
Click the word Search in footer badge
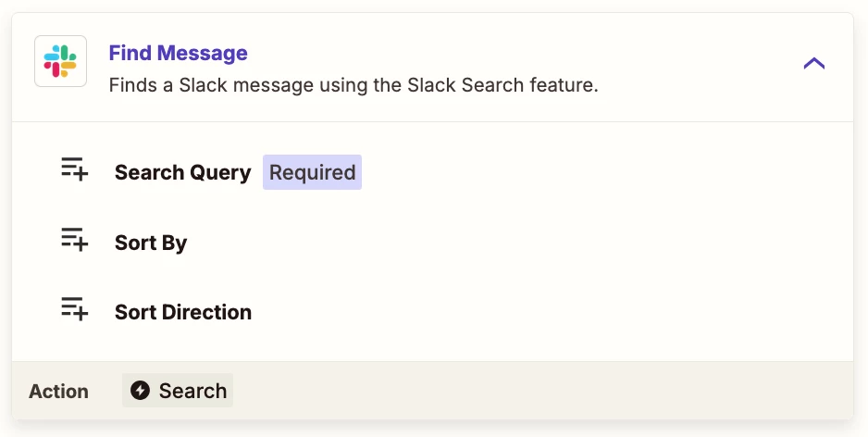coord(192,391)
